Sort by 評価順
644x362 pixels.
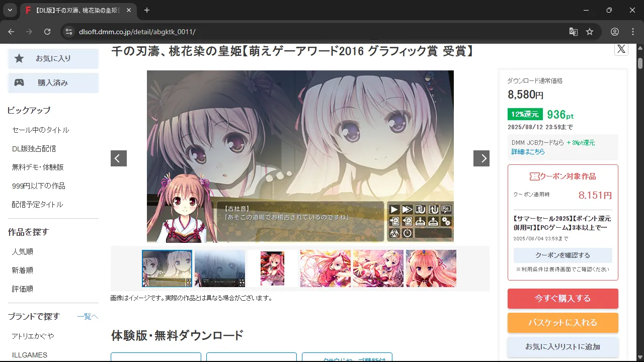click(23, 289)
